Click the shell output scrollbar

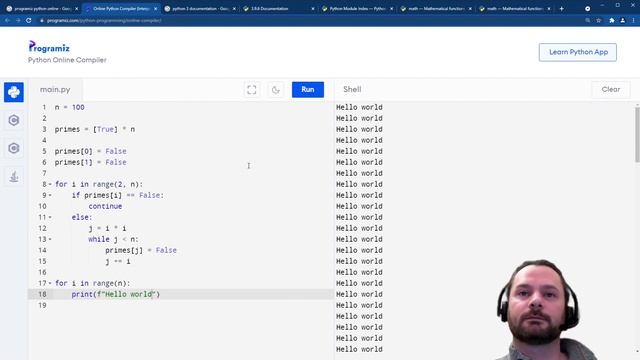click(637, 135)
